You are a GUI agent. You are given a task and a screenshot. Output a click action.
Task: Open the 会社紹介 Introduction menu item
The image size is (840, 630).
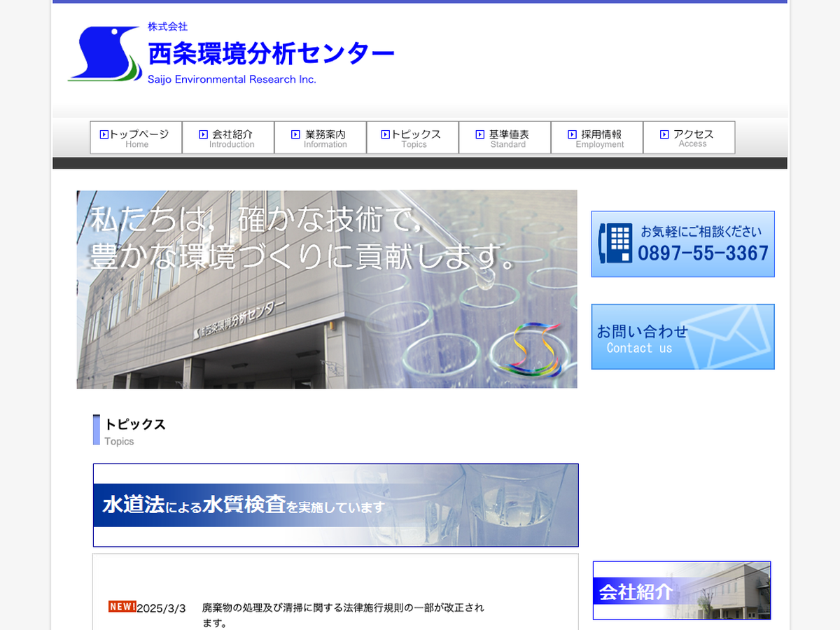[229, 138]
